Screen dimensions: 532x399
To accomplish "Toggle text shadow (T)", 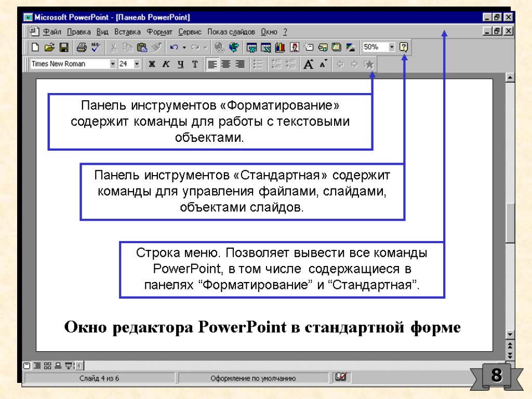I will click(x=195, y=64).
